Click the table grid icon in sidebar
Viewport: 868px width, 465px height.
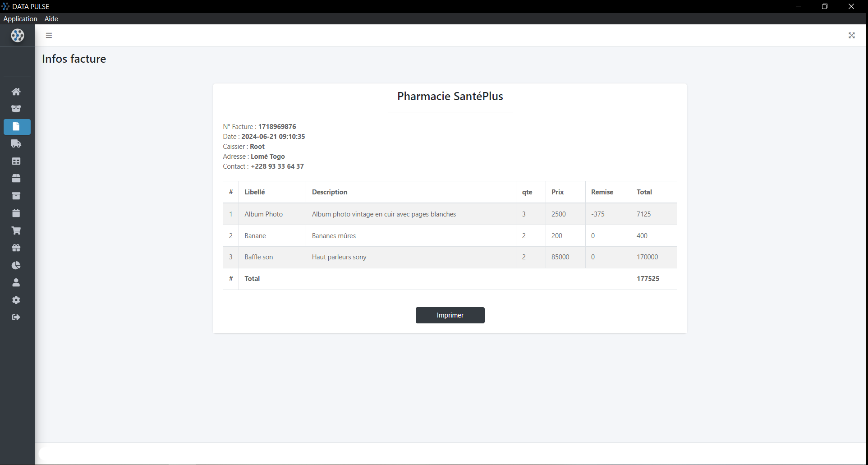tap(16, 161)
